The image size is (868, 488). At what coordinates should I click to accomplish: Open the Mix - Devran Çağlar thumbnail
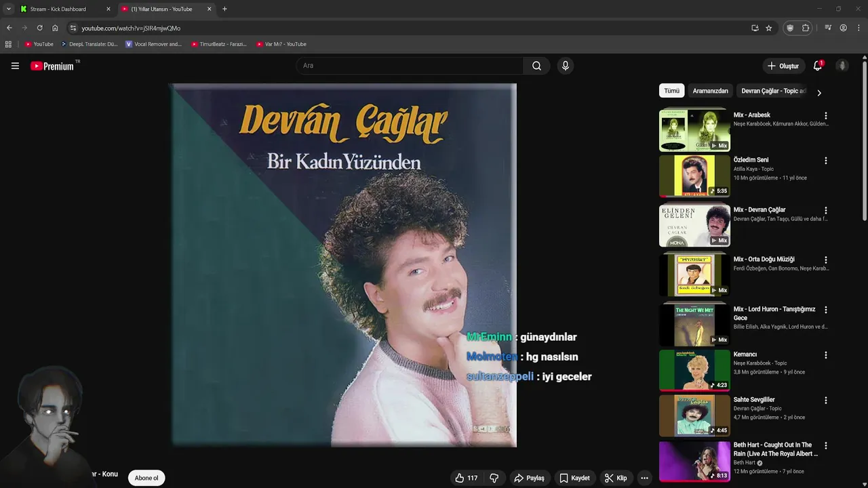(x=694, y=226)
